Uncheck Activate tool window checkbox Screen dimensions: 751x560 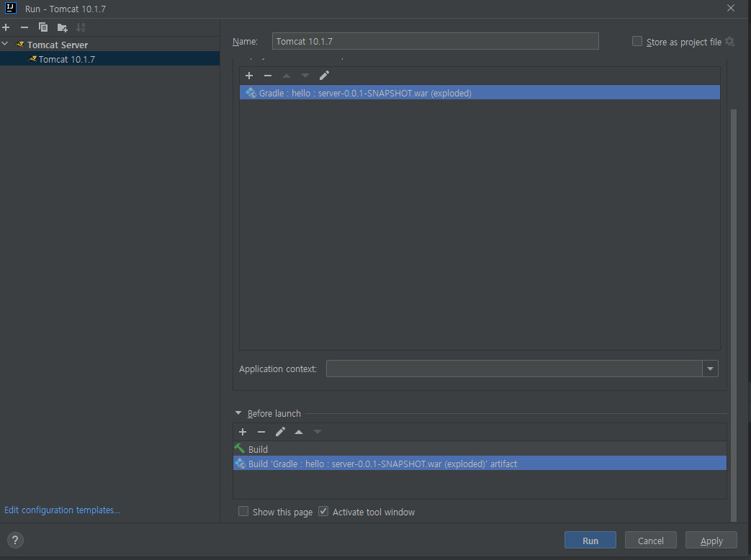coord(323,512)
